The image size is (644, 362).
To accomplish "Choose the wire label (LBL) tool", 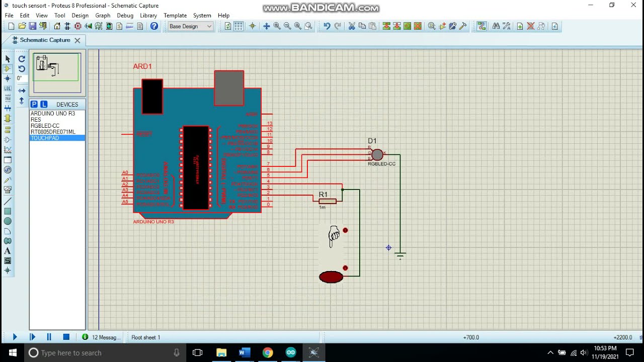I will tap(8, 88).
